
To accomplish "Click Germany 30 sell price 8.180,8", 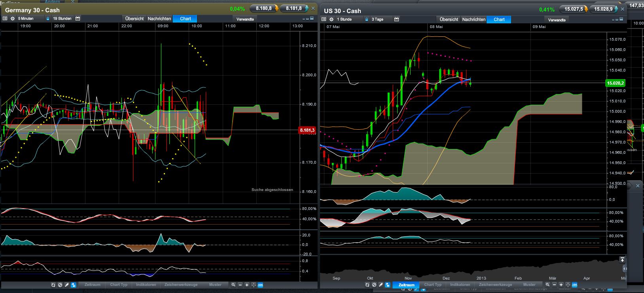I will click(264, 8).
